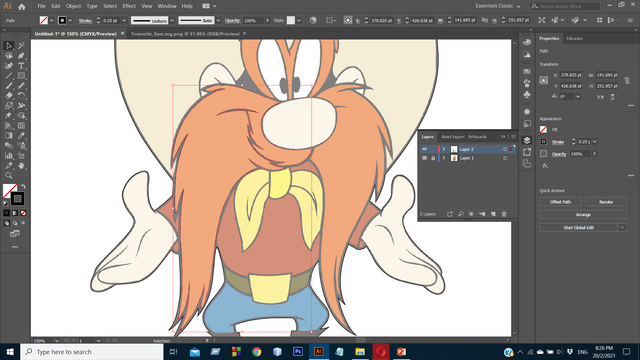
Task: Click the toolbar stroke color box
Action: 17,199
